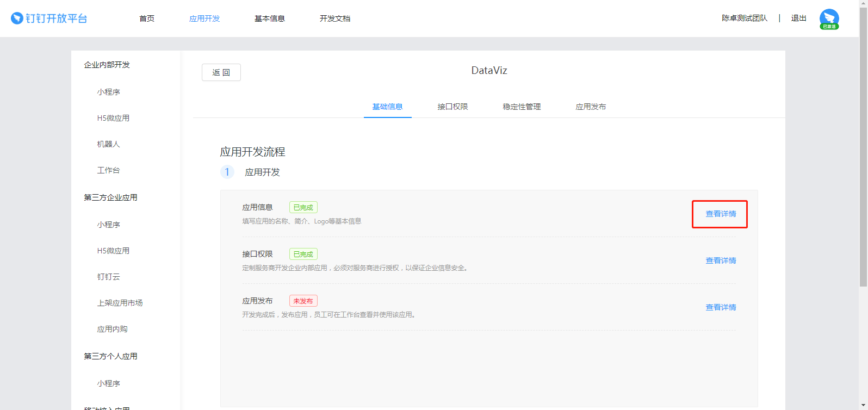Select H5微应用 under 第三方企业应用
Viewport: 868px width, 410px height.
[x=113, y=251]
